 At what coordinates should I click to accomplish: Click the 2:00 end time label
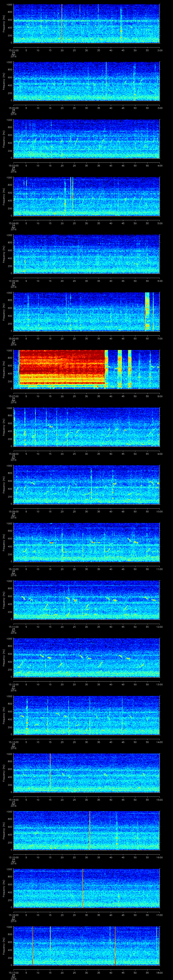[160, 50]
